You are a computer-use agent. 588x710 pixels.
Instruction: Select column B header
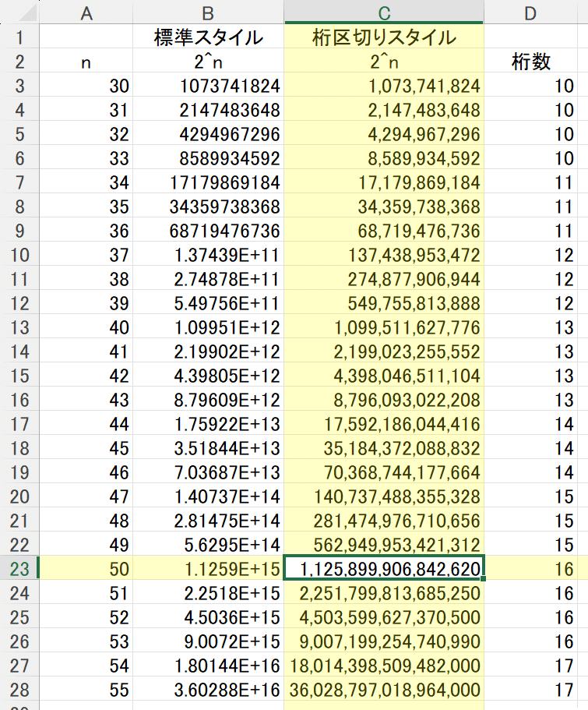(x=208, y=12)
